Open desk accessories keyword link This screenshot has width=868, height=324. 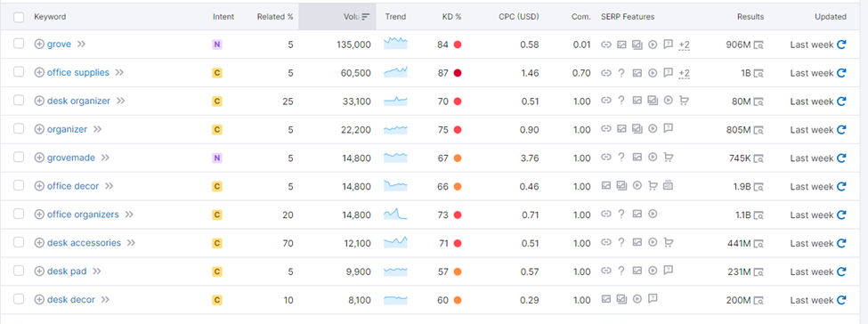pos(85,243)
